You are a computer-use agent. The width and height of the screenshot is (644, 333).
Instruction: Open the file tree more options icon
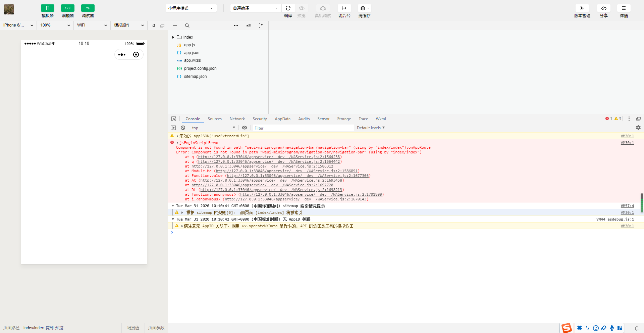(x=236, y=26)
